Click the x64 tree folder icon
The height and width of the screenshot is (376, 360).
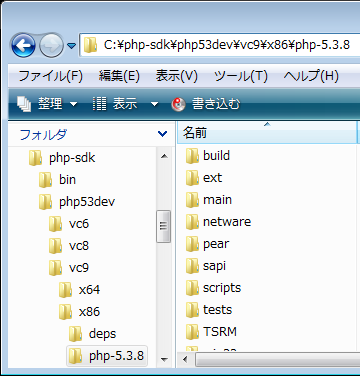click(x=65, y=290)
